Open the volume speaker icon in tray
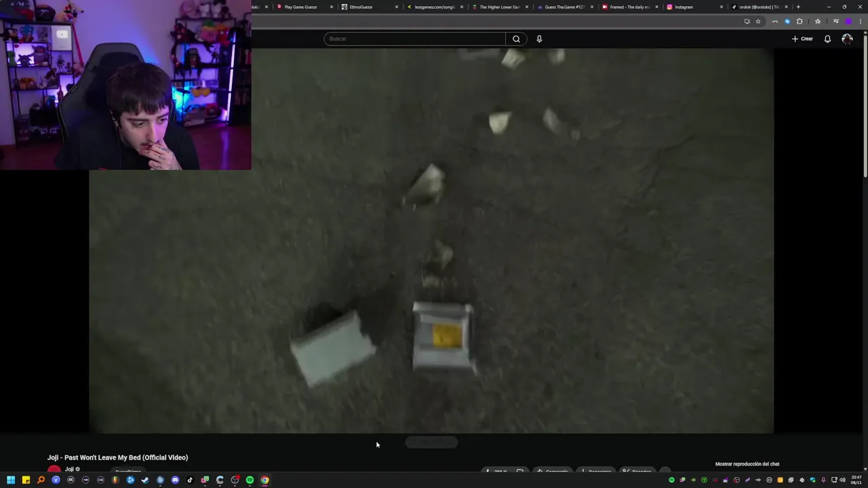The height and width of the screenshot is (488, 868). click(842, 480)
